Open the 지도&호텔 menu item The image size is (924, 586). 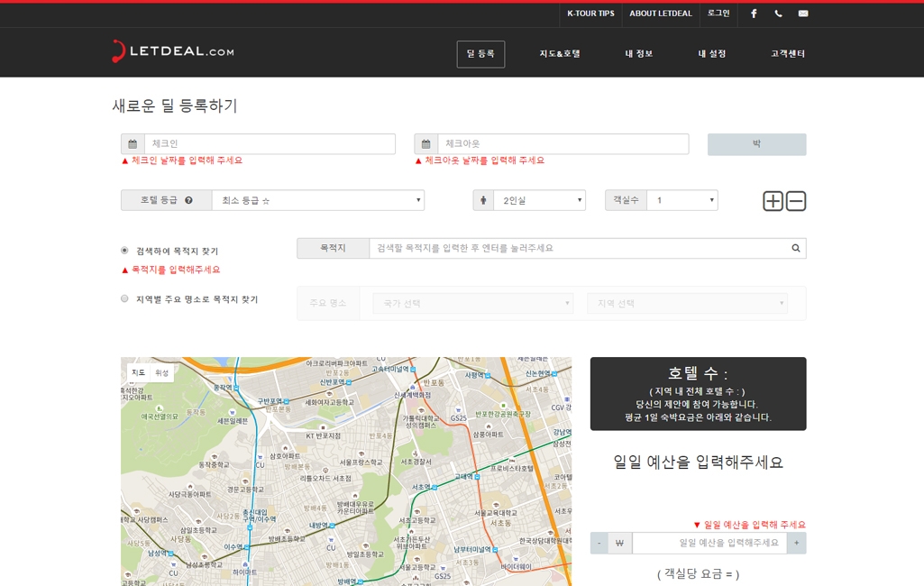coord(560,54)
